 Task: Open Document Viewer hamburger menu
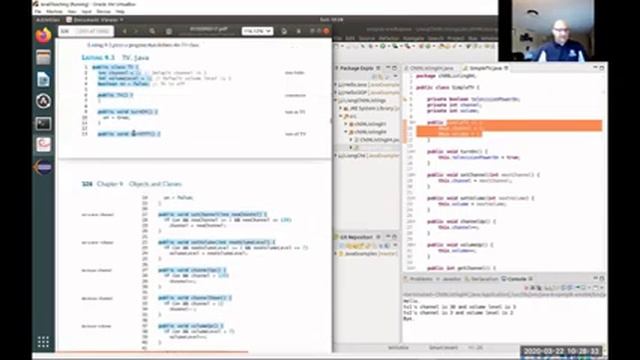(298, 31)
